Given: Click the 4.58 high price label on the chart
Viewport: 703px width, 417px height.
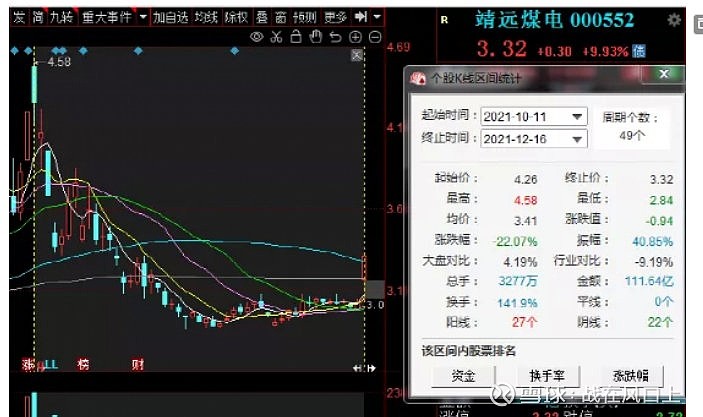Looking at the screenshot, I should [x=59, y=62].
